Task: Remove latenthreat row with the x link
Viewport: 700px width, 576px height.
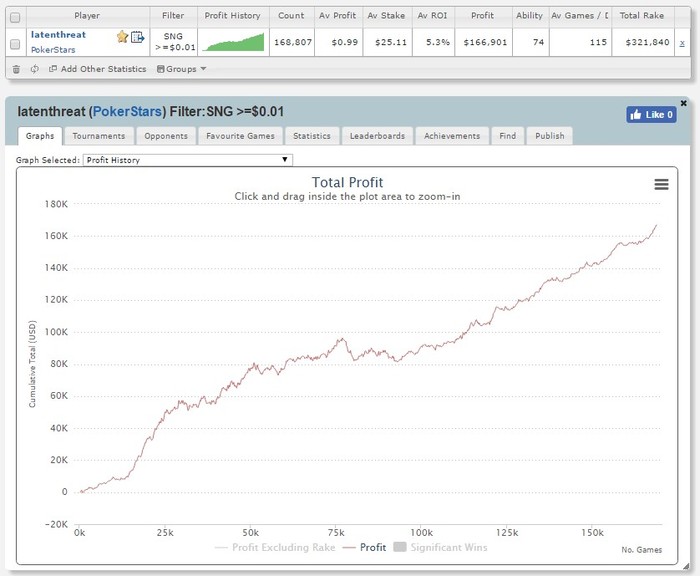Action: click(682, 43)
